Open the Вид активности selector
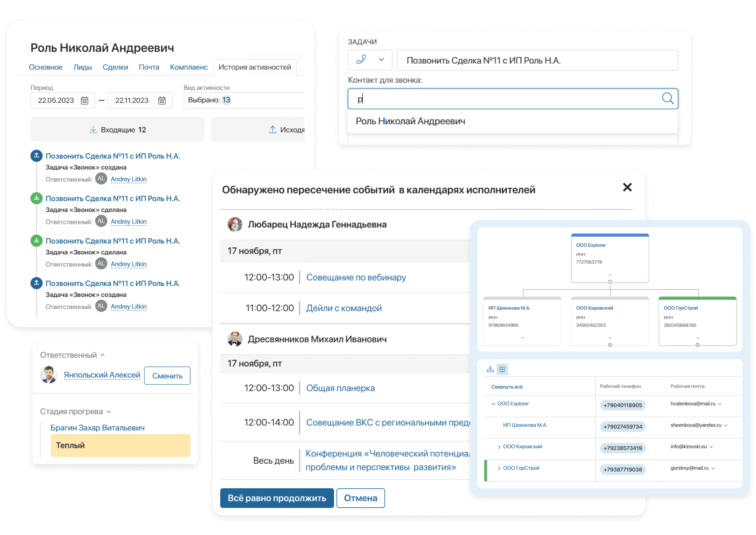 point(244,100)
